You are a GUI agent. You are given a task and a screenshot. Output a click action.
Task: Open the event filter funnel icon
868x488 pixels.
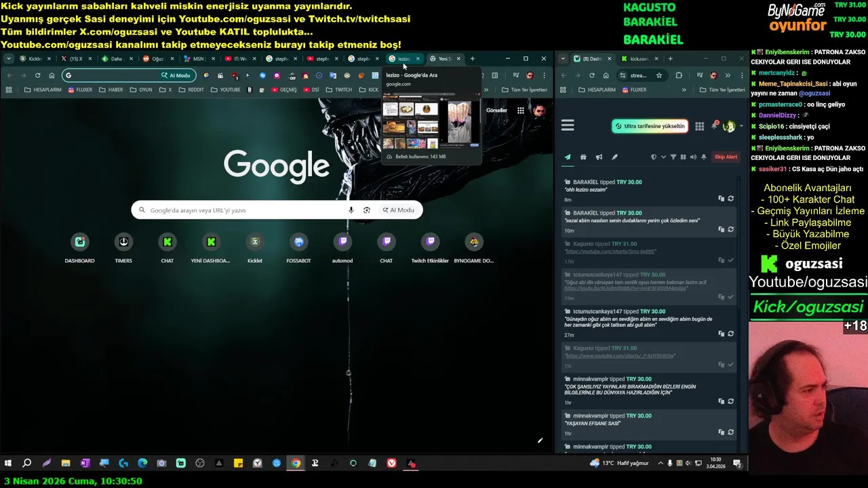tap(673, 157)
